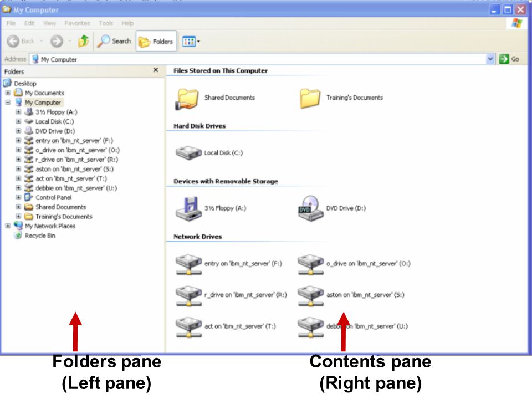
Task: Select 3½ Floppy (A:) icon in contents
Action: click(x=188, y=208)
